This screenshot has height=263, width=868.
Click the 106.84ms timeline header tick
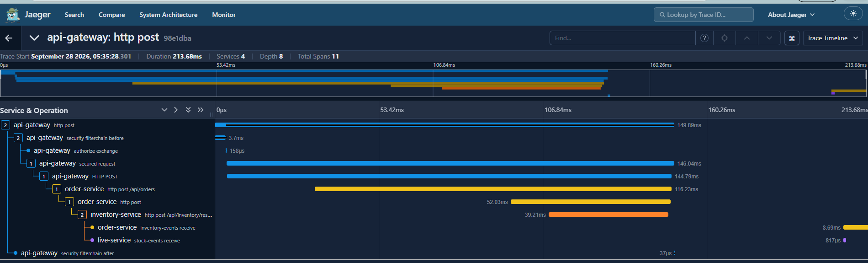(558, 110)
